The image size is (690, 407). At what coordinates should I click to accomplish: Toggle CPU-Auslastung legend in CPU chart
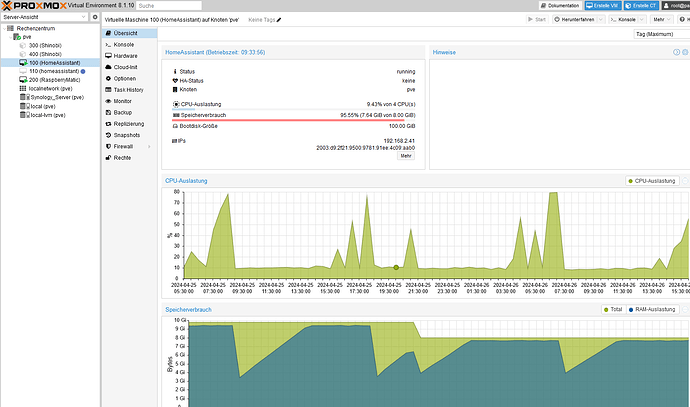tap(652, 181)
